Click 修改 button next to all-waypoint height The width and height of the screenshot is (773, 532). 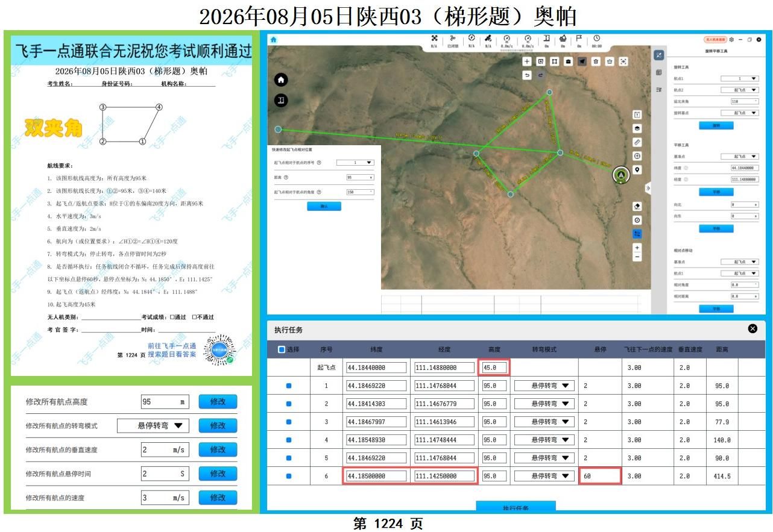(x=218, y=402)
